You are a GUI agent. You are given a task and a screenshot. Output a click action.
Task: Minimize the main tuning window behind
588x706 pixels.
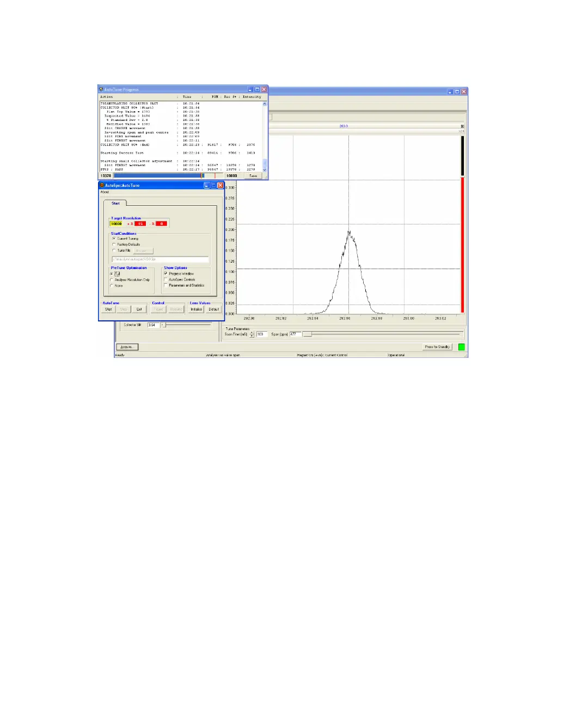(x=450, y=92)
